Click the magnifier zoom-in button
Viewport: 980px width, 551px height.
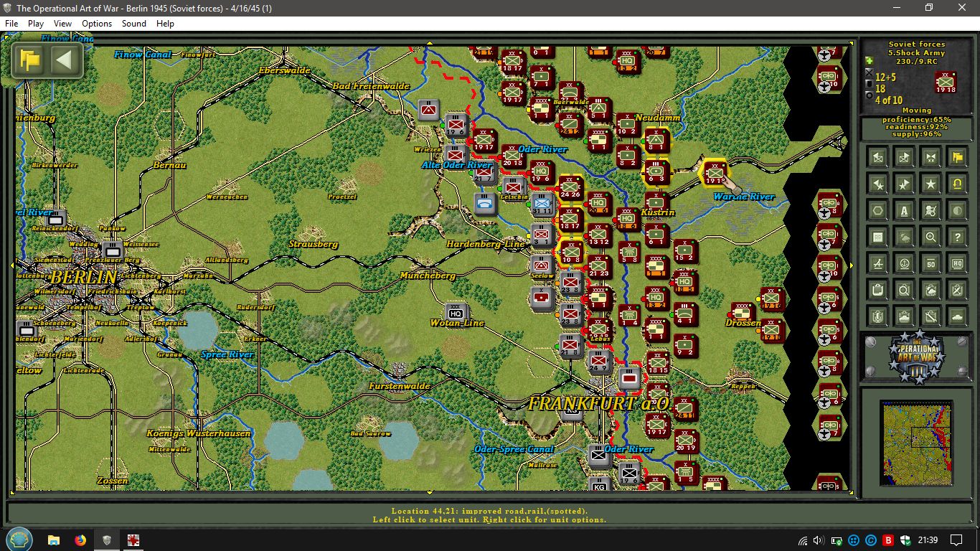(931, 237)
